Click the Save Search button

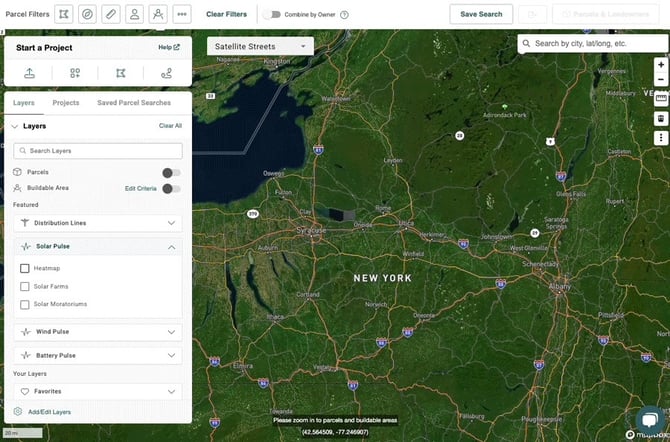point(481,14)
